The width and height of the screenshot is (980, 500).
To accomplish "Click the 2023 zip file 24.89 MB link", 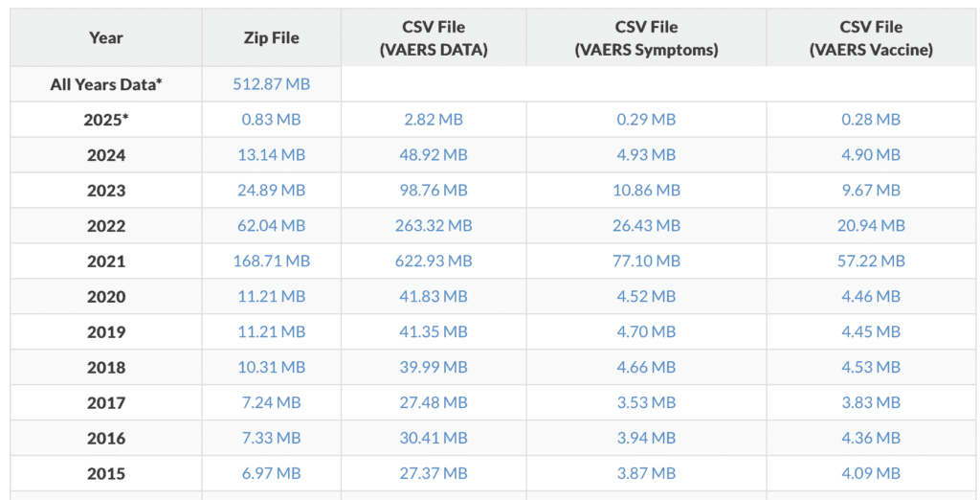I will click(271, 191).
